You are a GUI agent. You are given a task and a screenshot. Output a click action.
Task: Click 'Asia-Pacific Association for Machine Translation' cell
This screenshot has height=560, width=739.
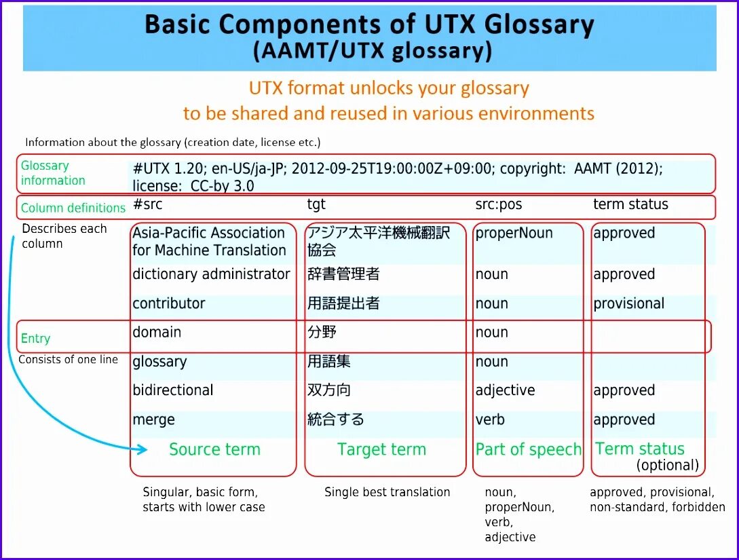209,242
